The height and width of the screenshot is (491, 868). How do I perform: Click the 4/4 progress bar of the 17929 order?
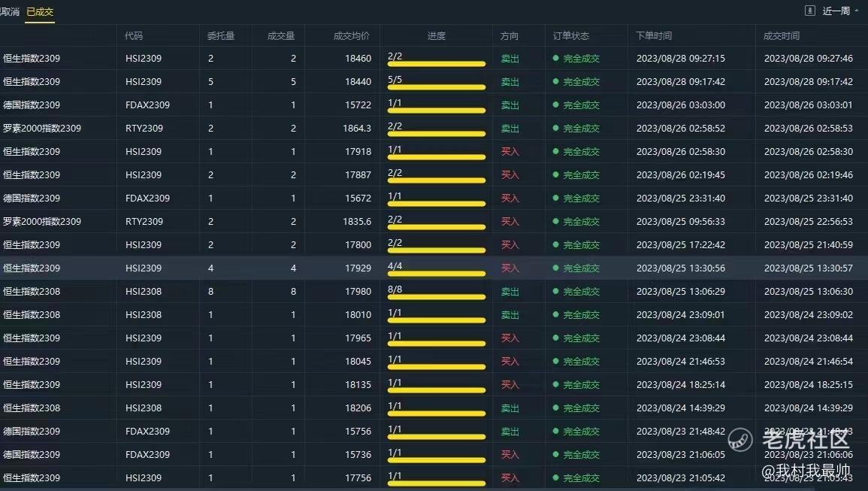pos(436,274)
